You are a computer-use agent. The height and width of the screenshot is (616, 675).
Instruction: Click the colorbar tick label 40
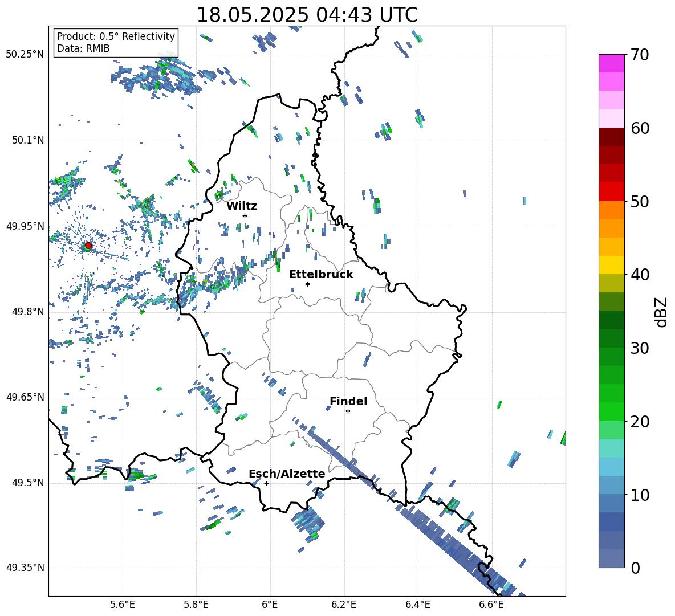[639, 275]
